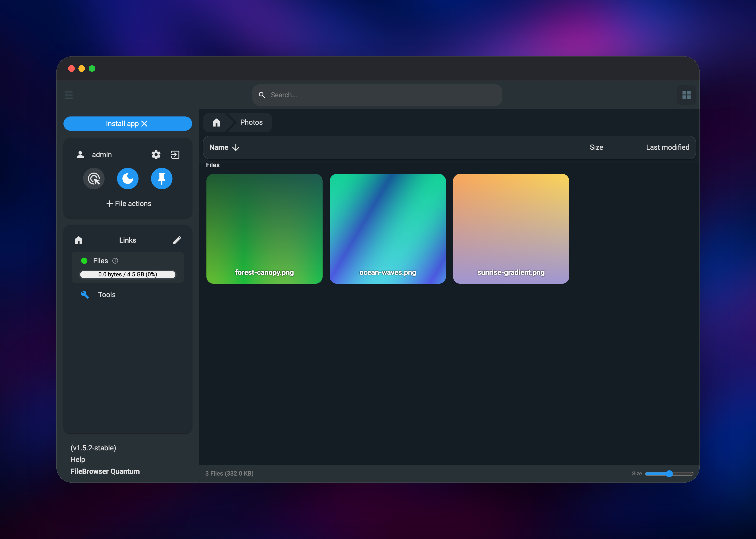Show Files source info icon
Screen dimensions: 756x539
pos(115,261)
